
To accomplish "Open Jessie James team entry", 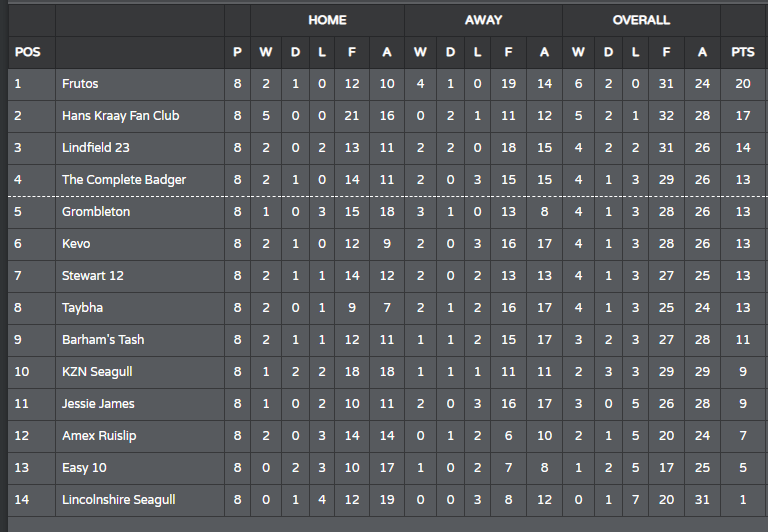I will click(x=98, y=404).
